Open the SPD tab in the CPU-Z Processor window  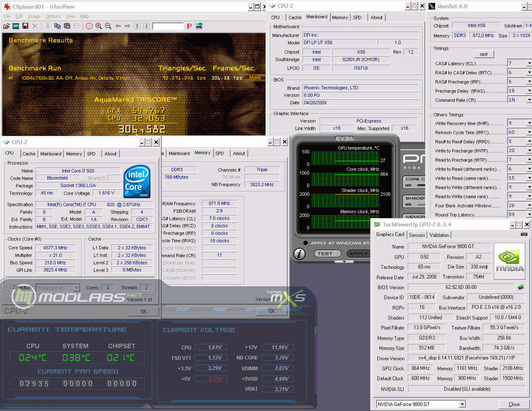91,154
